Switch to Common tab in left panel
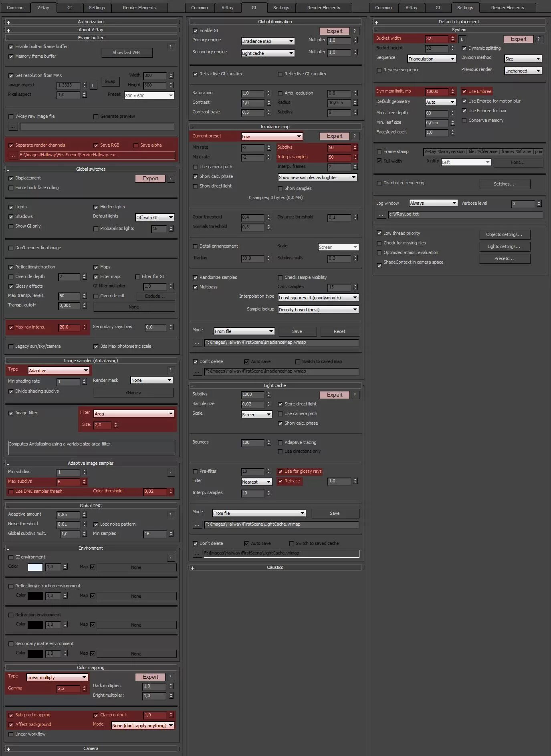This screenshot has width=551, height=756. point(15,8)
